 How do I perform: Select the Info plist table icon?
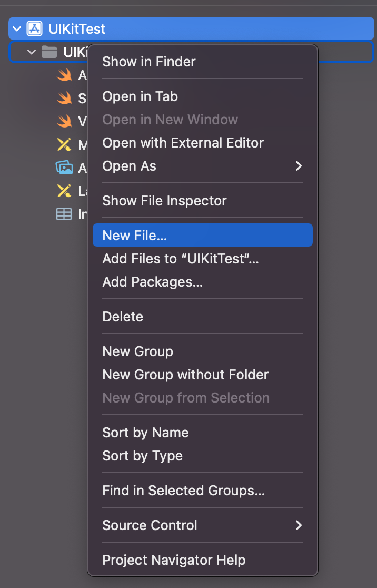click(x=64, y=214)
